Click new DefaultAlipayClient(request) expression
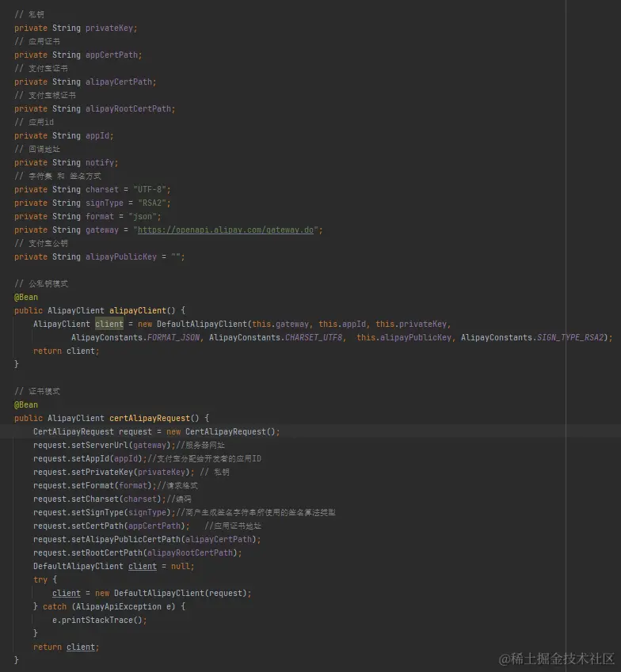621x672 pixels. (x=170, y=593)
